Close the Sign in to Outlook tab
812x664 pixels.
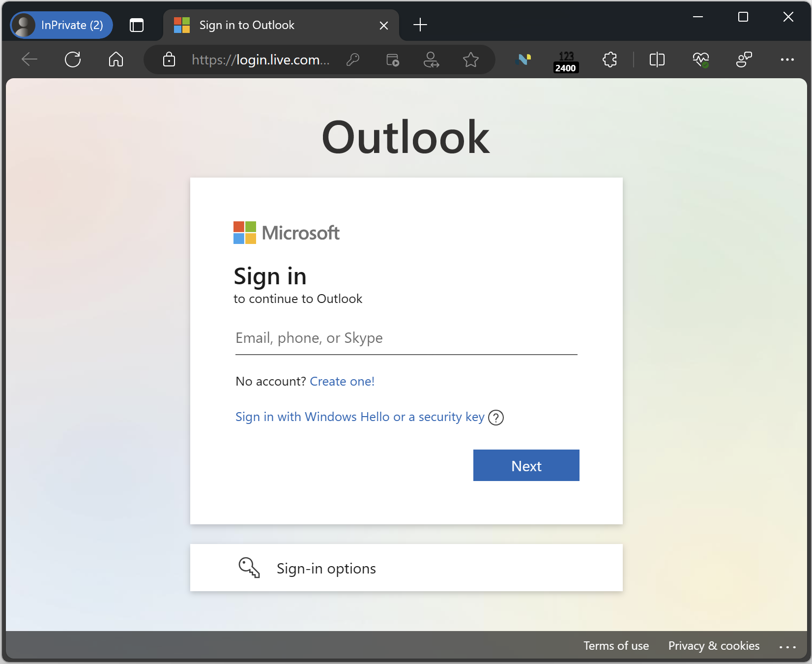tap(384, 26)
